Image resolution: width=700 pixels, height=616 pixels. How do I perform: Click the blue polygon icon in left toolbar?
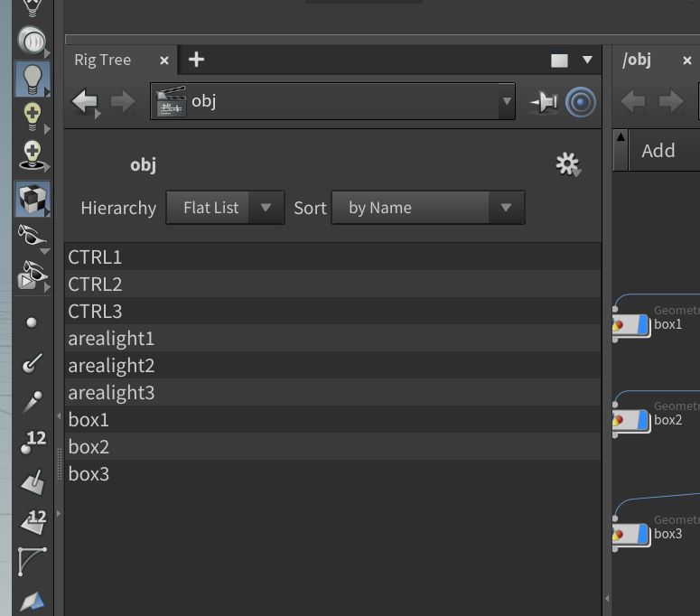33,601
